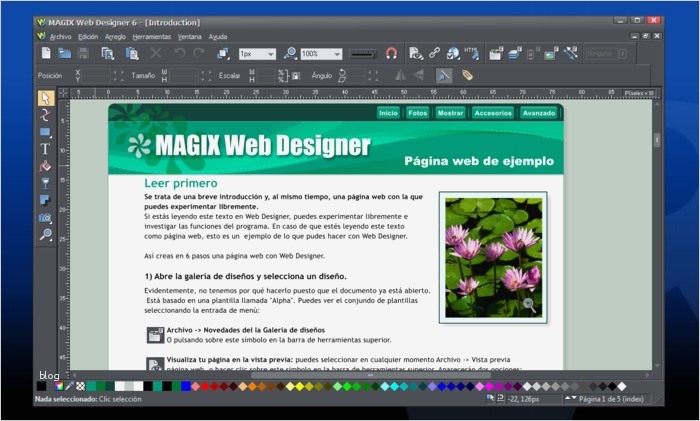Select the blue Rectangle tool
Viewport: 700px width, 421px height.
click(x=45, y=132)
